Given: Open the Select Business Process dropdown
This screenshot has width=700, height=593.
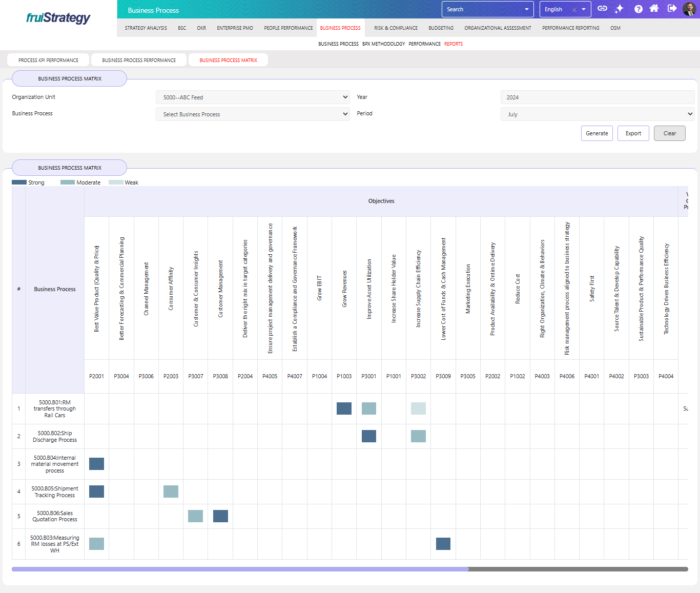Looking at the screenshot, I should (253, 114).
